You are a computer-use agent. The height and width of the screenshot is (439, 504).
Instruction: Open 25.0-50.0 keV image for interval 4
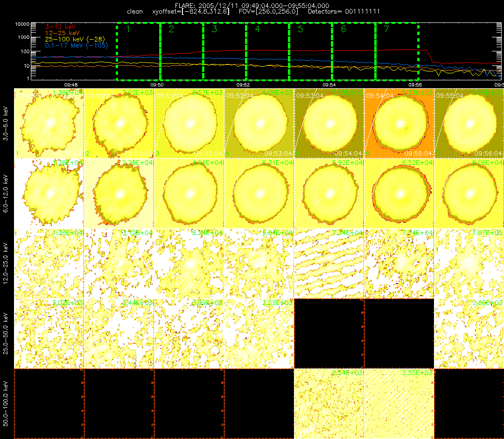[259, 333]
